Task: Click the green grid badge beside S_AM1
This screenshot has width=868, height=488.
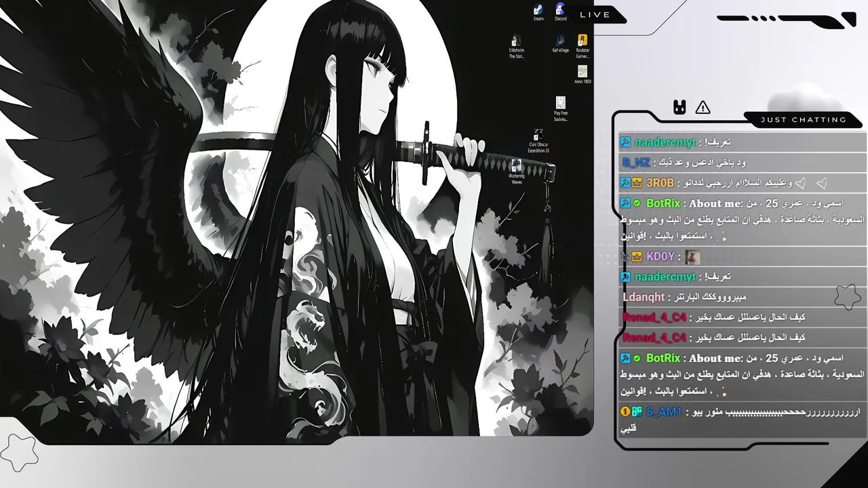Action: pos(637,411)
